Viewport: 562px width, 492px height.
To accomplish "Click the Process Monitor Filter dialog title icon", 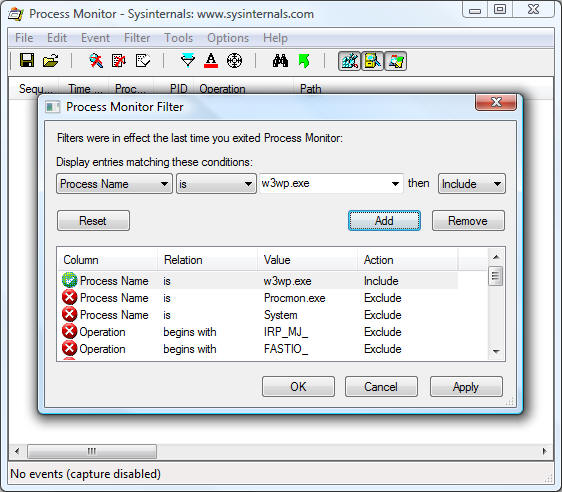I will coord(52,107).
